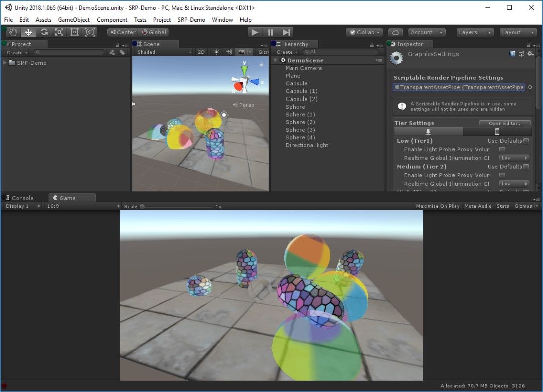
Task: Toggle Mute Audio in Game view
Action: (x=478, y=206)
